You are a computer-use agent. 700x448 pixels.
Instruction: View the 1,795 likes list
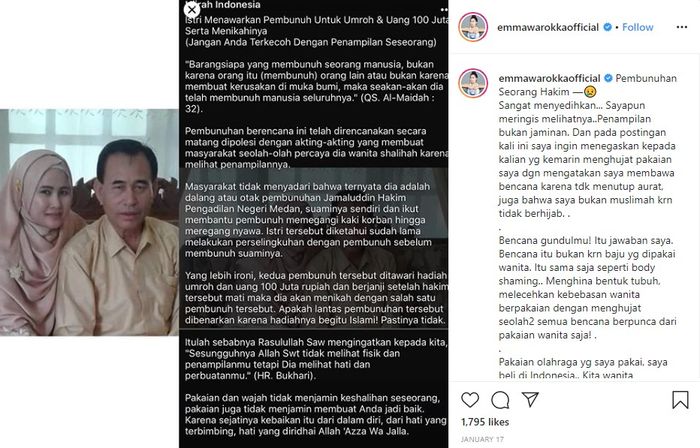485,422
